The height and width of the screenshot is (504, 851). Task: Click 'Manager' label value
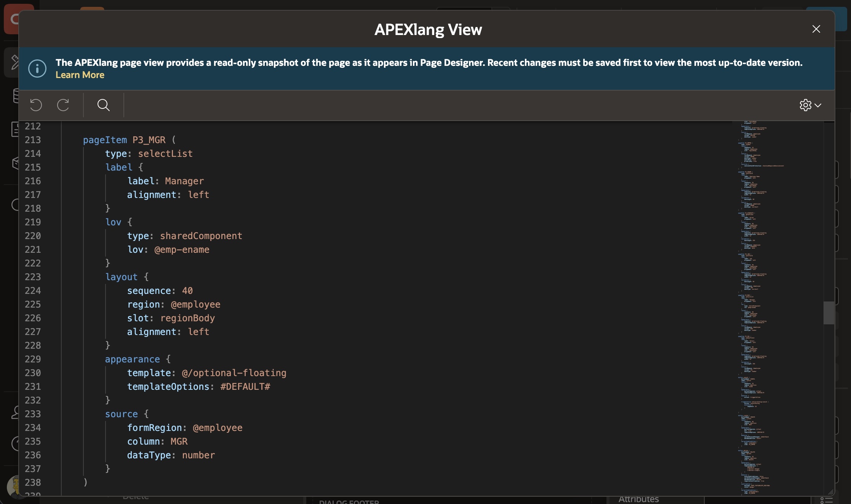[x=184, y=181]
